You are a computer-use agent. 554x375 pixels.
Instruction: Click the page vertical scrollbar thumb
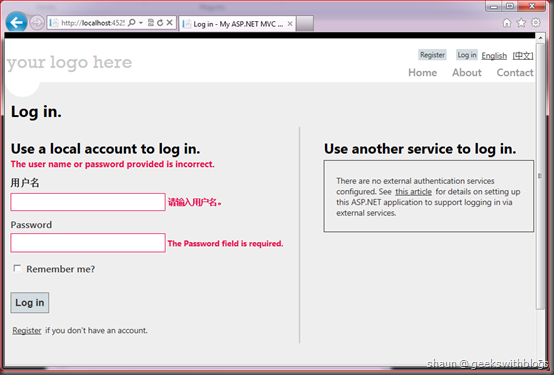pos(540,176)
